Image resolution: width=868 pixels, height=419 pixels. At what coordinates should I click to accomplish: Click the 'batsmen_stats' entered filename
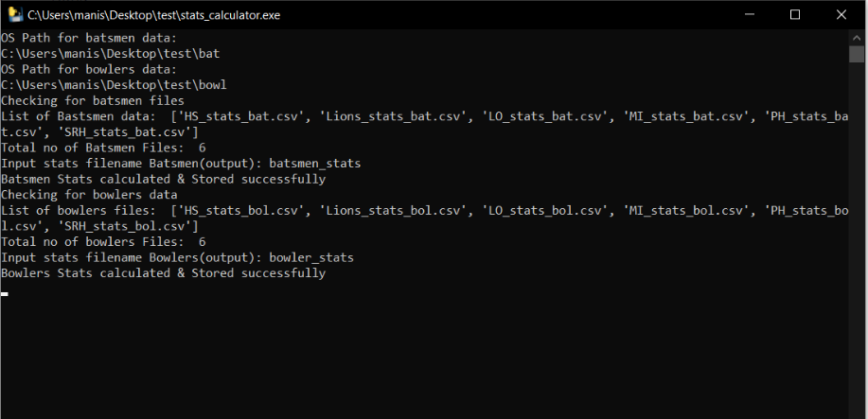[x=315, y=164]
